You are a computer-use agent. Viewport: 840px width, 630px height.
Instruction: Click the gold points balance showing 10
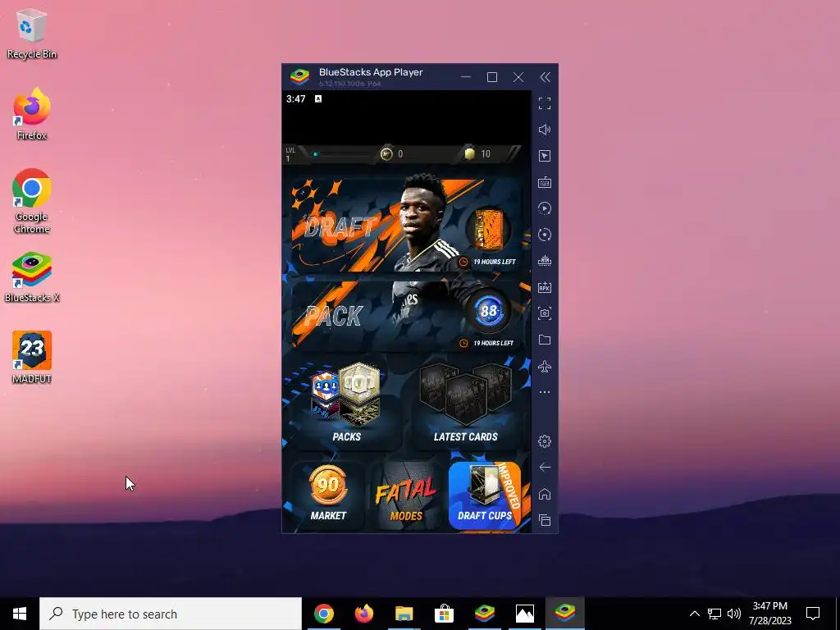click(x=477, y=154)
